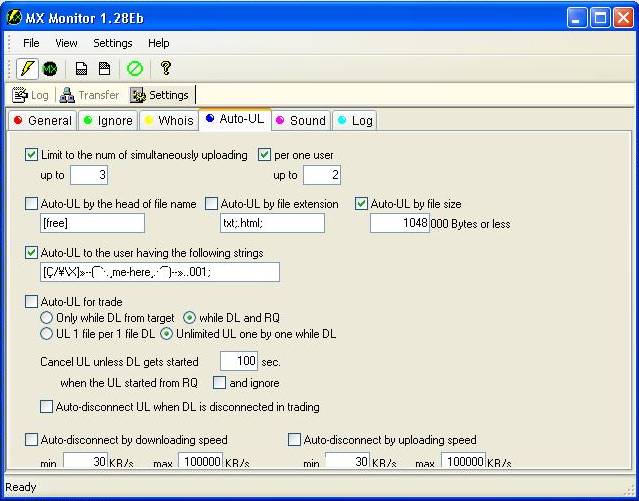Enable Auto-disconnect by downloading speed

(x=31, y=440)
